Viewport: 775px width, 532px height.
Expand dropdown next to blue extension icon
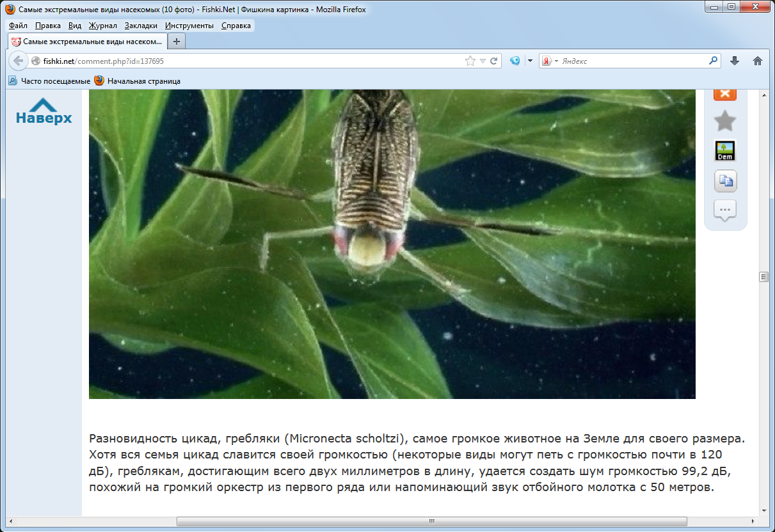click(x=529, y=61)
